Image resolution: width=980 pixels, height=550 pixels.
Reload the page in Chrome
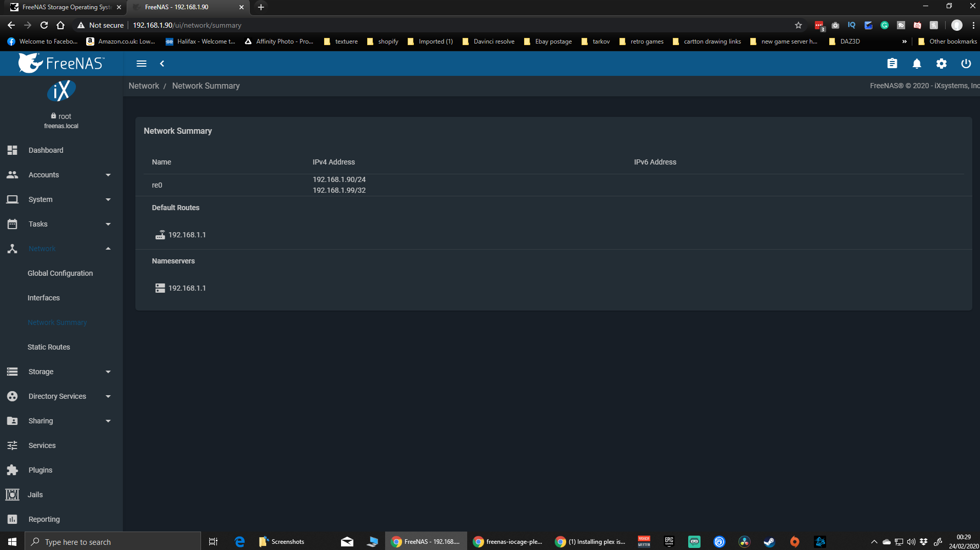point(44,25)
